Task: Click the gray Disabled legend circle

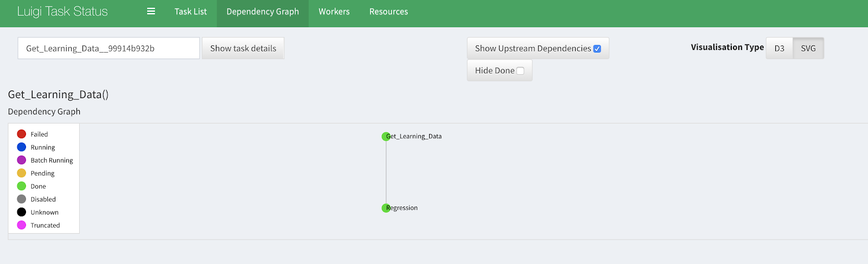Action: tap(22, 199)
